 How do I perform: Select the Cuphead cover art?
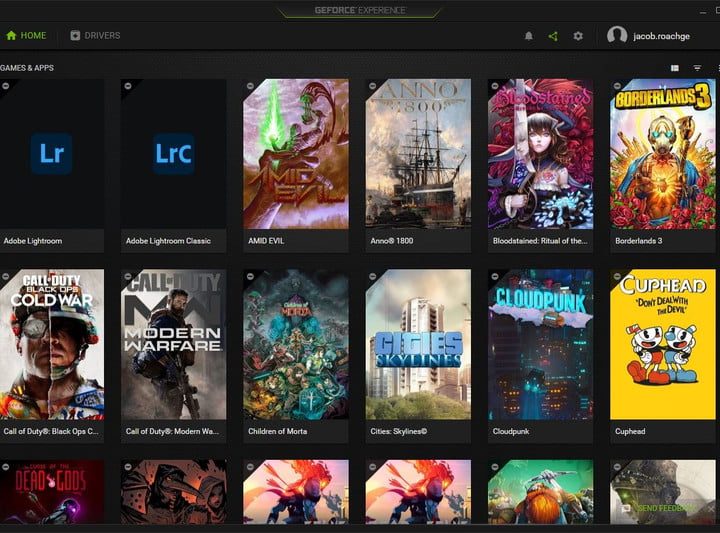[x=663, y=344]
